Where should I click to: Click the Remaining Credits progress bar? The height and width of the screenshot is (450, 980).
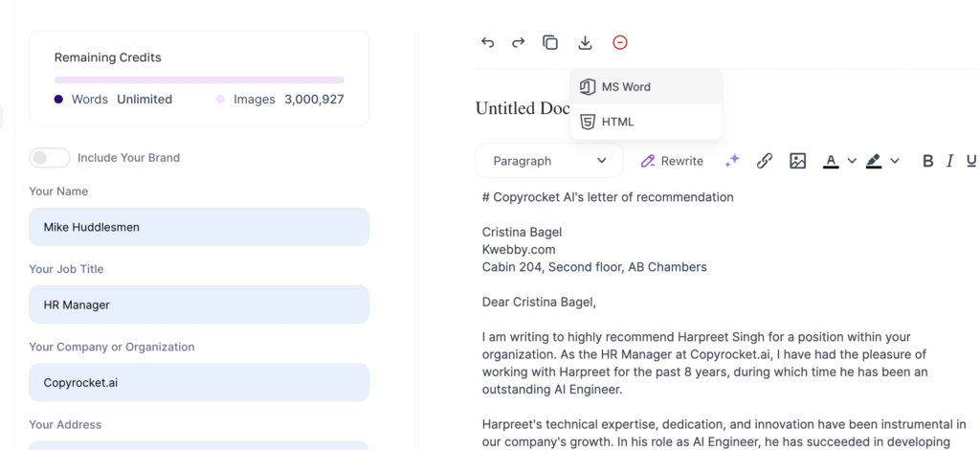[x=199, y=79]
